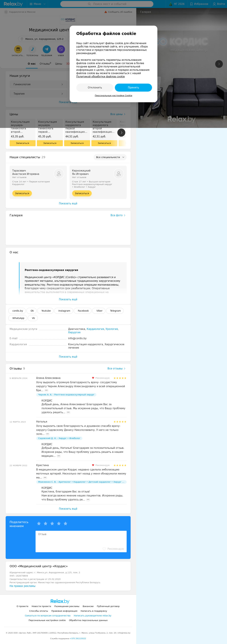Switch to the О нас tab

tap(32, 64)
